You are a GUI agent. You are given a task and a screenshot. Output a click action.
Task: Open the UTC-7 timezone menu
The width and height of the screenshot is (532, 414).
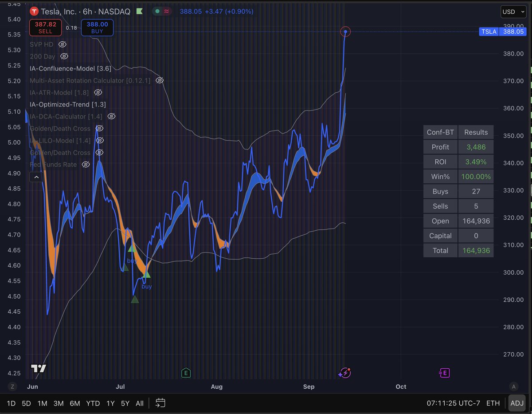pos(454,403)
